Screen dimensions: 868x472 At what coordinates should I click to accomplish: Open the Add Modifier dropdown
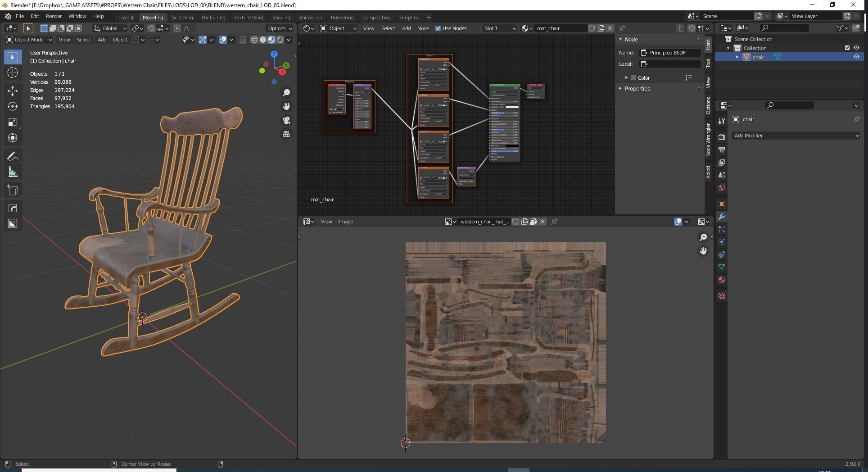796,136
